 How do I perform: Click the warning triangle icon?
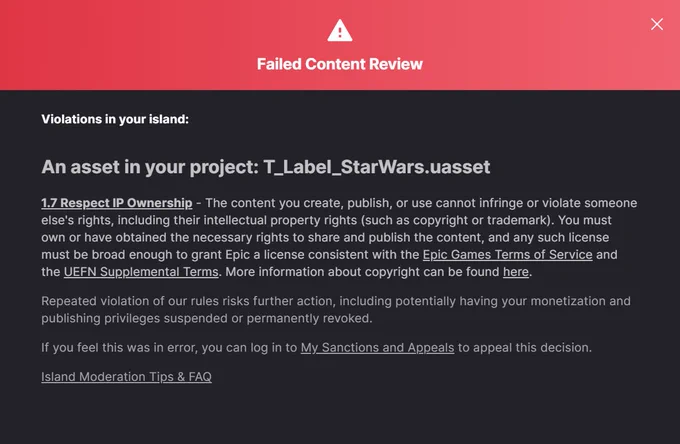point(340,30)
